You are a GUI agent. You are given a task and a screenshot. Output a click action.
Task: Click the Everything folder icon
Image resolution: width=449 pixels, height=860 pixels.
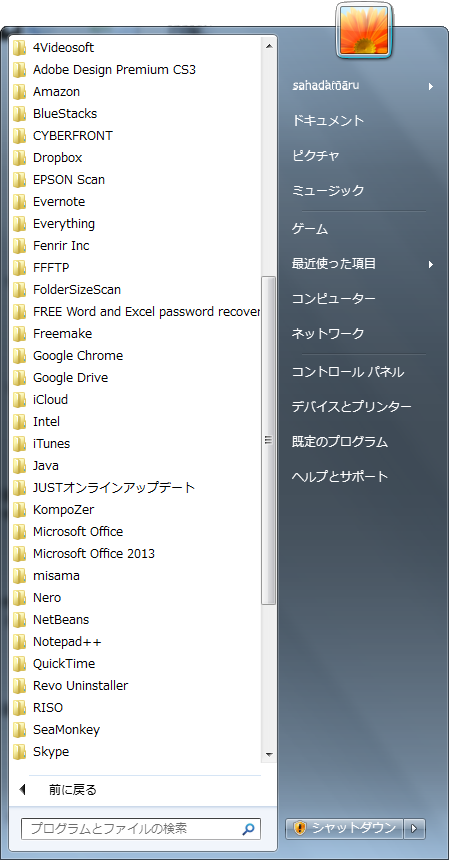pos(19,224)
